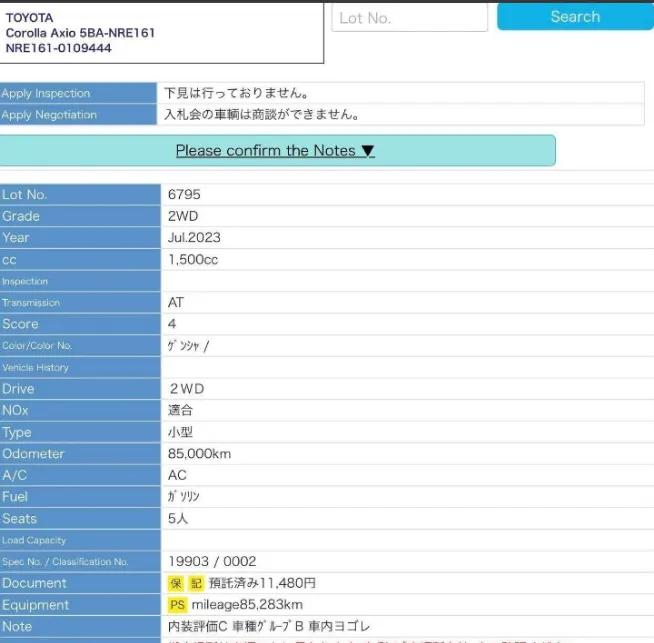
Task: Select mileage85,283km equipment text
Action: coord(247,605)
